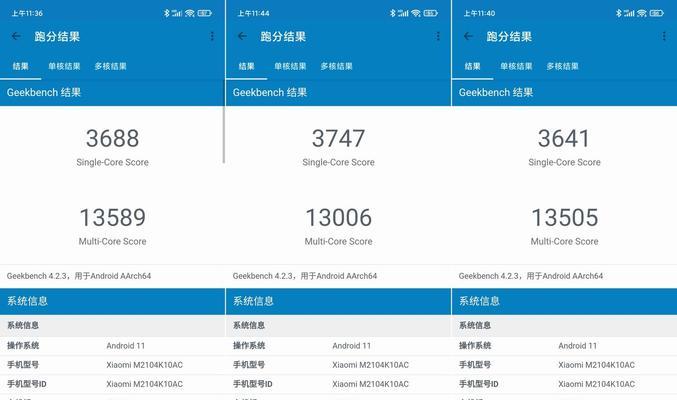Image resolution: width=677 pixels, height=400 pixels.
Task: Tap battery icon in 11:44 status bar
Action: click(x=430, y=13)
